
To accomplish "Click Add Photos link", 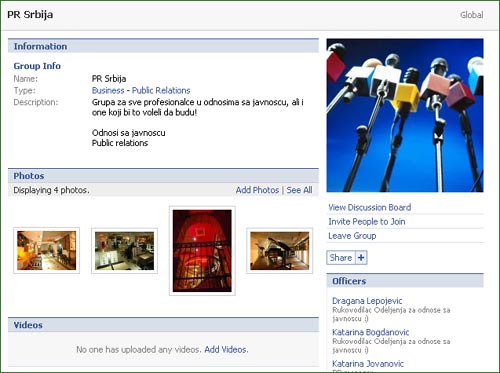I will pos(257,190).
